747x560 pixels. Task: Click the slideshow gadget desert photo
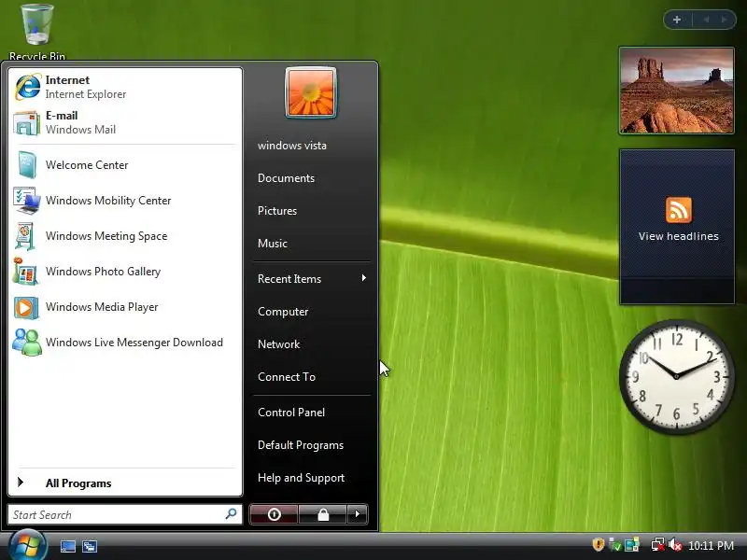pyautogui.click(x=676, y=91)
